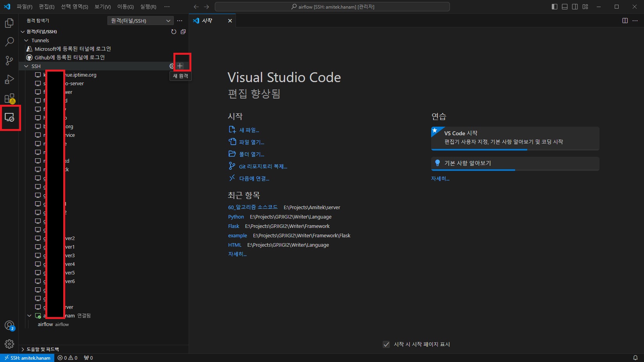The height and width of the screenshot is (362, 644).
Task: Toggle secondary side bar layout icon
Action: tap(575, 7)
